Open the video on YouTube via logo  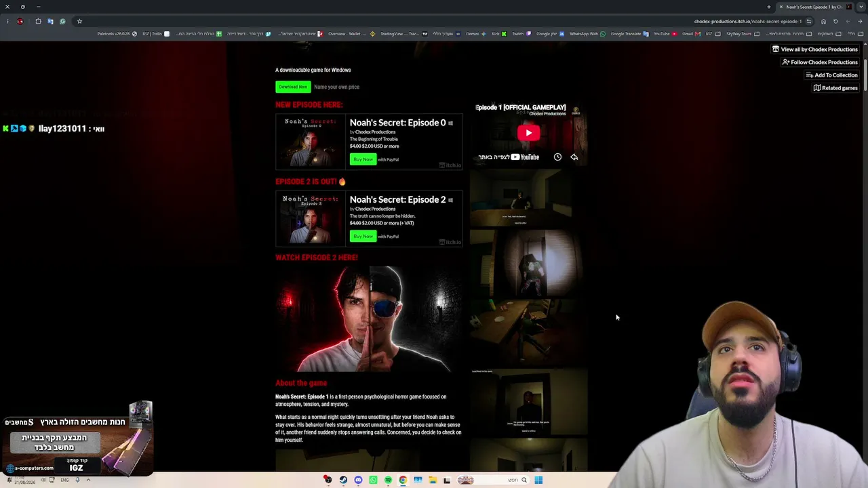(x=526, y=157)
